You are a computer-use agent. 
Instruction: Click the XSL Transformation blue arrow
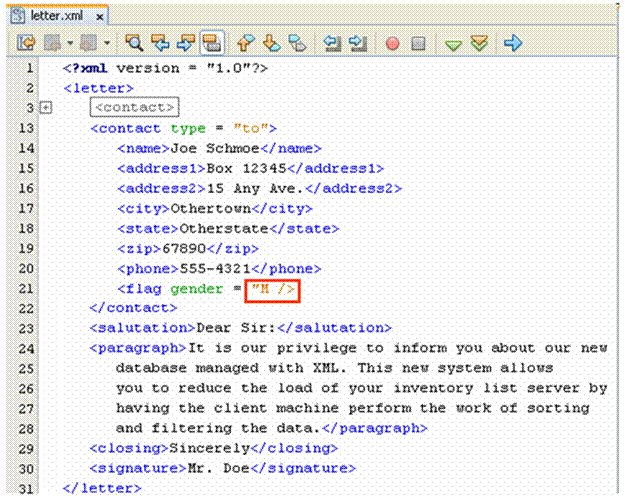point(513,43)
